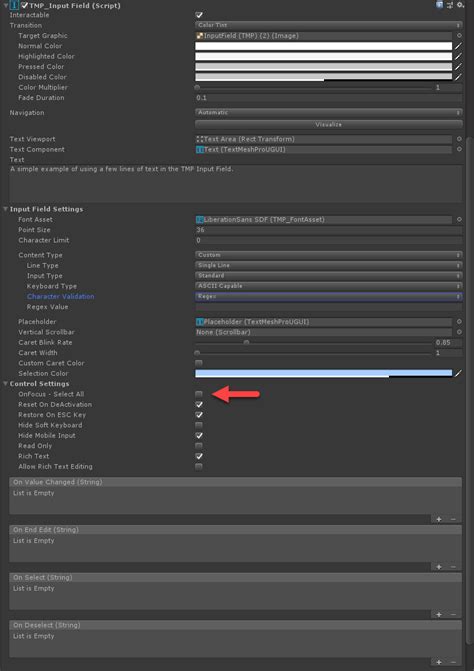Disable the TMP_Input Field component checkbox
The height and width of the screenshot is (671, 474).
pos(24,5)
